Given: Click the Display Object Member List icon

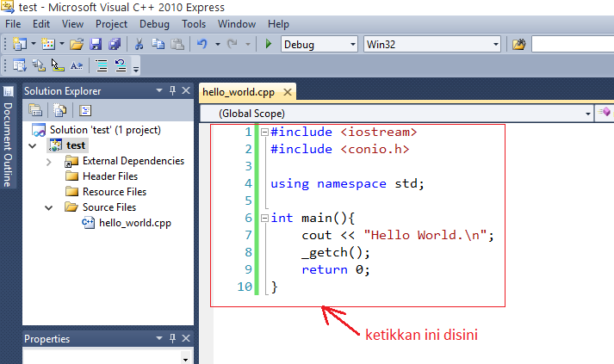Looking at the screenshot, I should pyautogui.click(x=19, y=65).
